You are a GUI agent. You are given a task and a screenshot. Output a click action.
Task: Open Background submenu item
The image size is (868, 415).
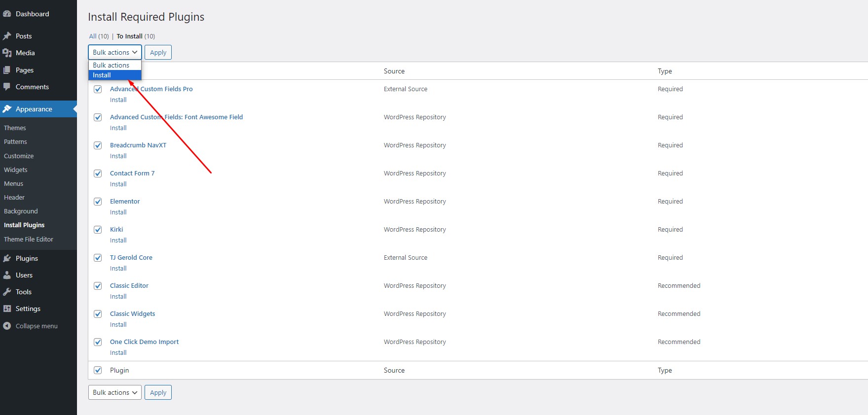(x=21, y=211)
